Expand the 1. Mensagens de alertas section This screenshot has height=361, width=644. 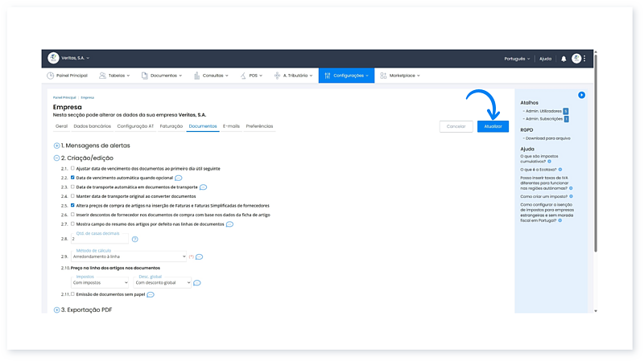click(56, 146)
